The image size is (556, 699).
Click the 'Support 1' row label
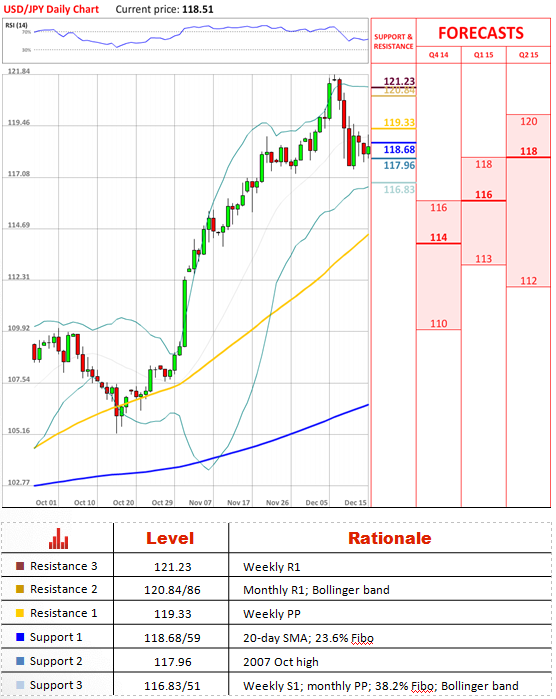[x=56, y=637]
